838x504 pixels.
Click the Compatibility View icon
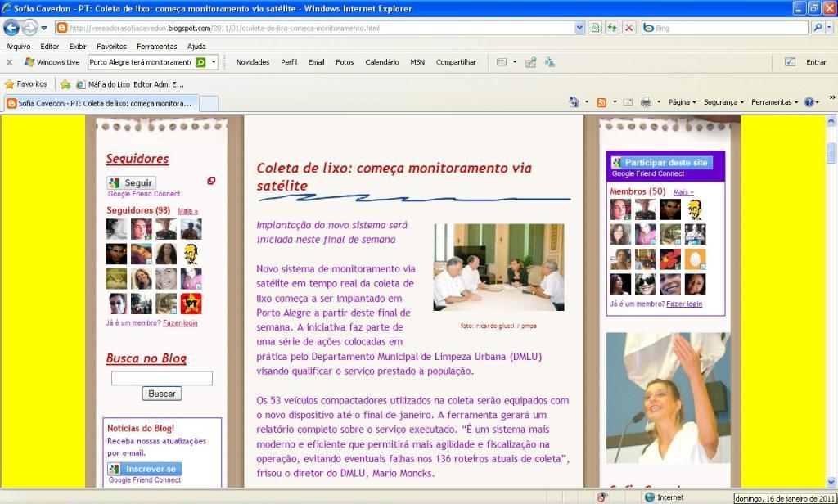pyautogui.click(x=595, y=28)
